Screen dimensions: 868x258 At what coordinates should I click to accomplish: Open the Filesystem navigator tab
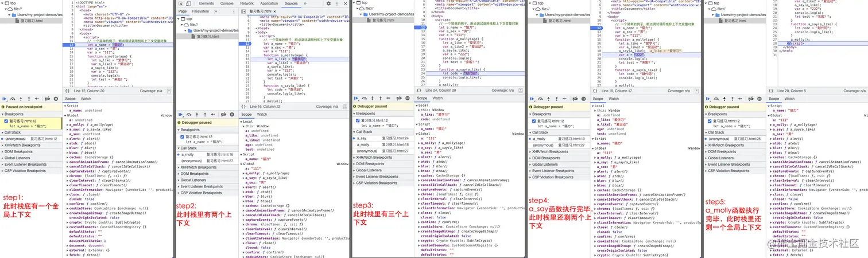tap(200, 11)
